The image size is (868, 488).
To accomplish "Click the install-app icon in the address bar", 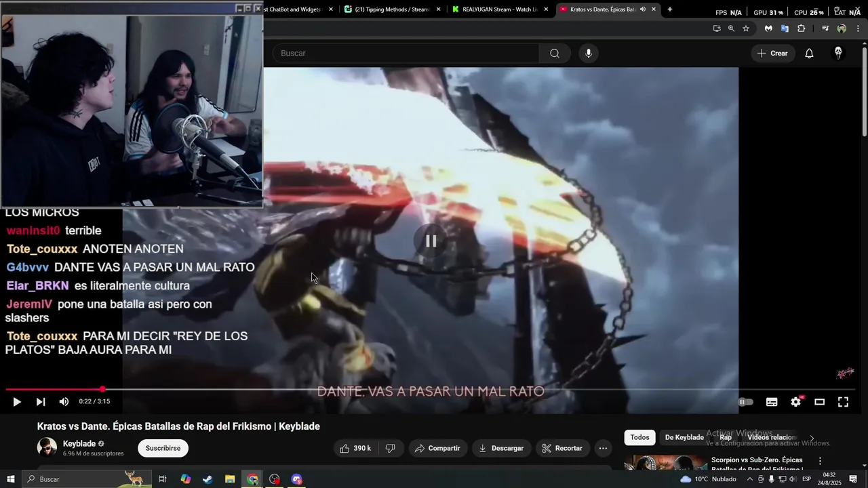I will coord(717,28).
